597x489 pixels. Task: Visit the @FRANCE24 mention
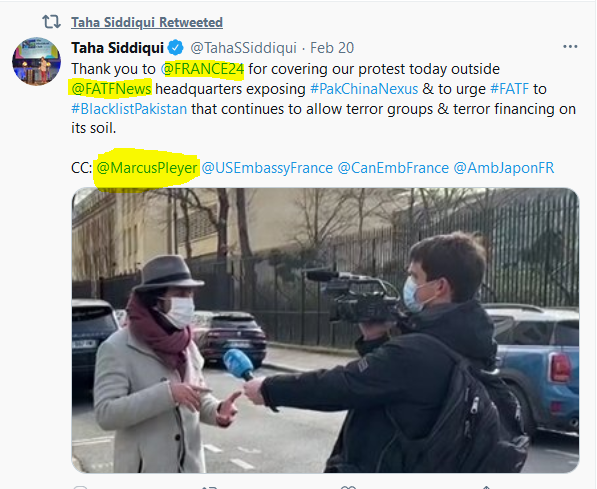click(202, 69)
